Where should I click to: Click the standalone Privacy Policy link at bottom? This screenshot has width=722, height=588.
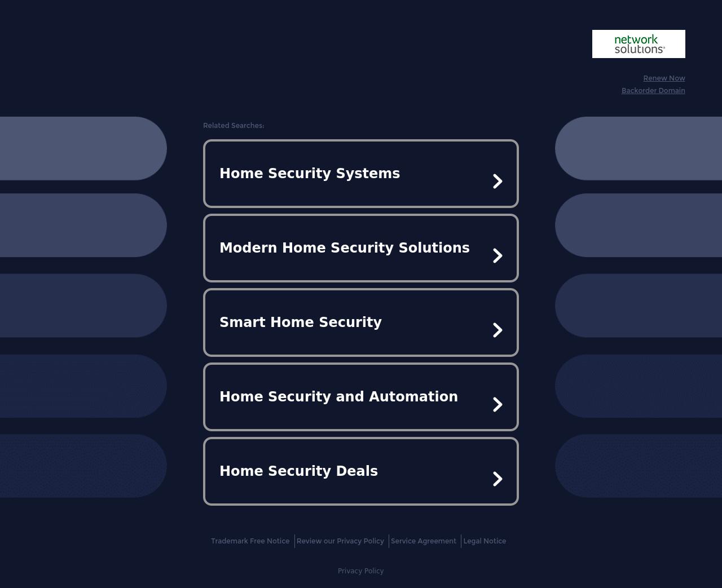(x=360, y=571)
